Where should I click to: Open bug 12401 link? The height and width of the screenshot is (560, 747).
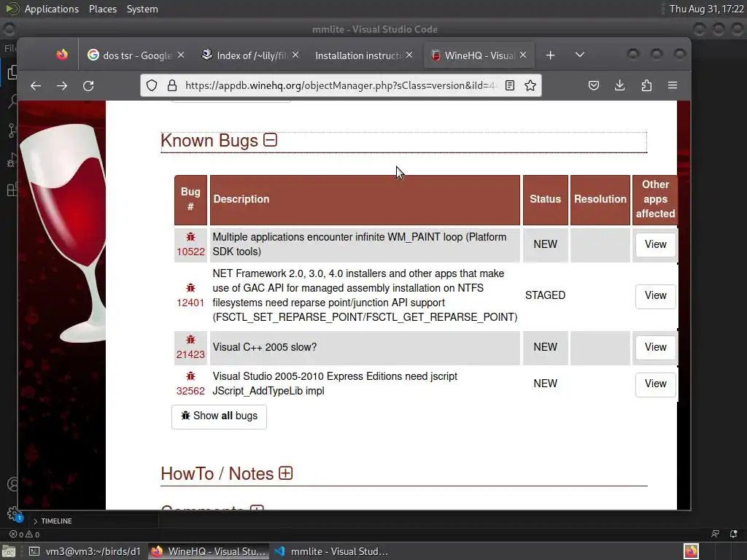190,303
